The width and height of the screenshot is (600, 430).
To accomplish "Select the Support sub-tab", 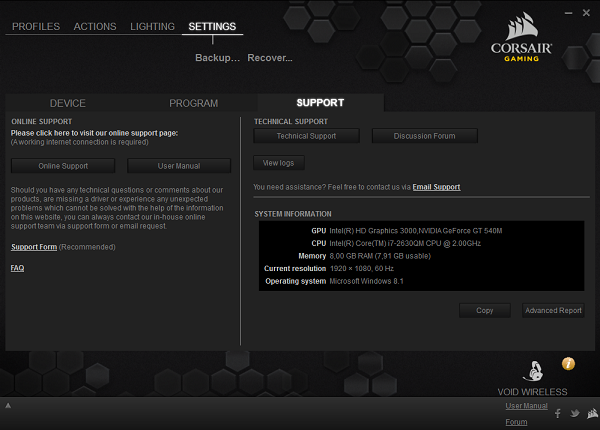I will click(320, 103).
